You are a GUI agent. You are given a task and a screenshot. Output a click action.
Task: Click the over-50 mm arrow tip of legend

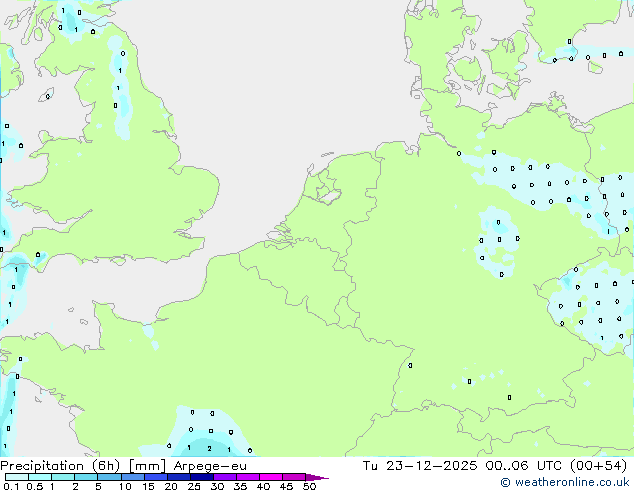317,478
